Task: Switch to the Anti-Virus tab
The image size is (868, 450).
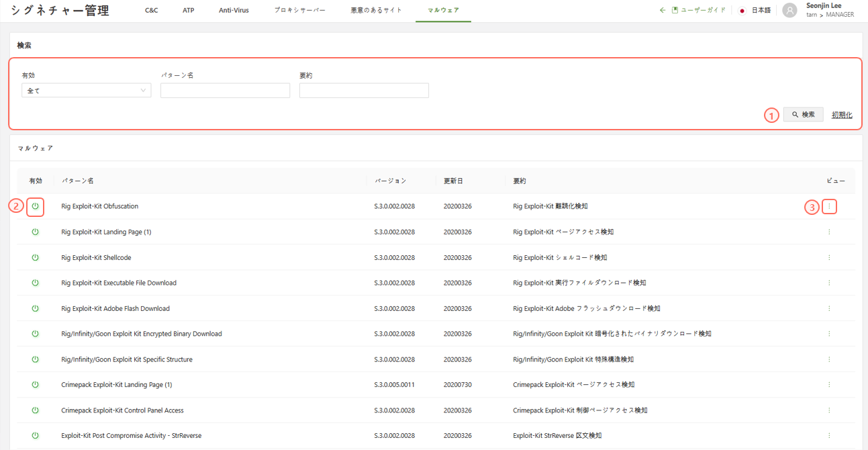Action: [234, 11]
